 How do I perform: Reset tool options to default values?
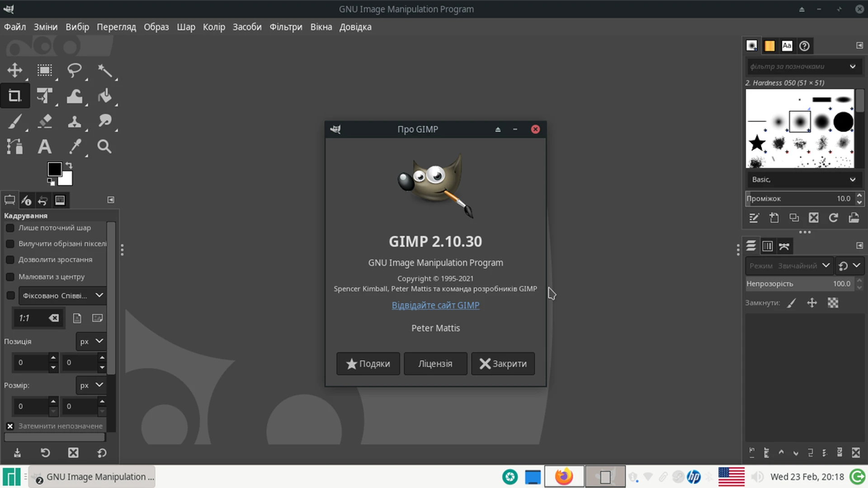click(x=102, y=453)
